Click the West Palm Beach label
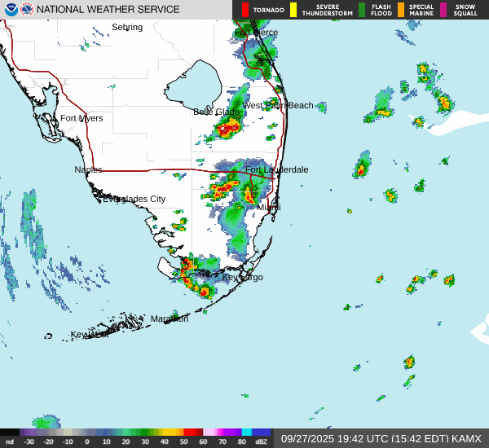489x448 pixels. pos(278,105)
